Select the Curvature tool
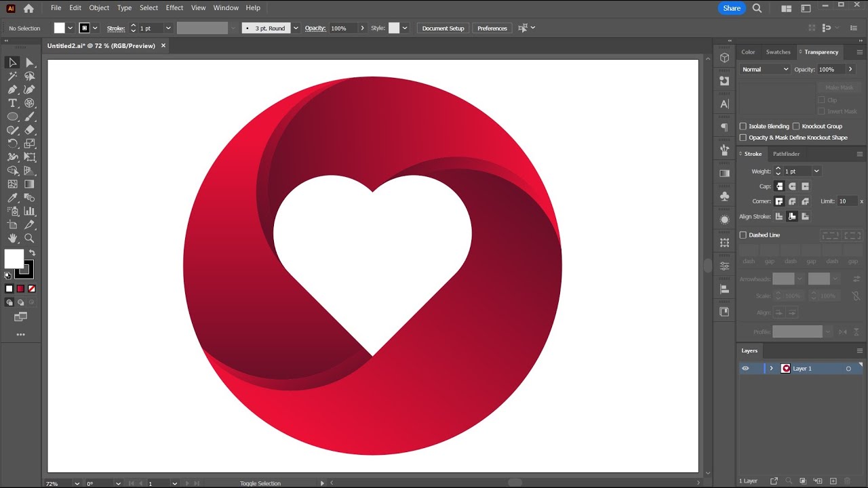This screenshot has height=488, width=868. coord(30,89)
